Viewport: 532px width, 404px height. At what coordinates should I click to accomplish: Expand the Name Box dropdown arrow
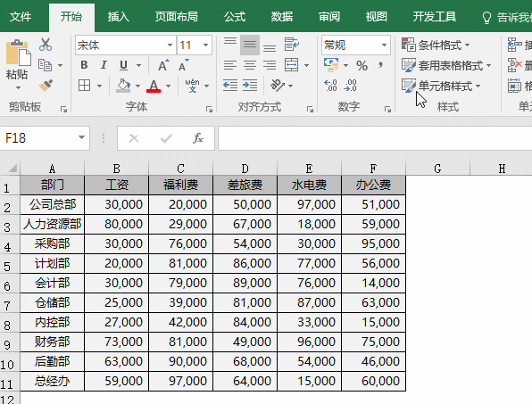81,137
